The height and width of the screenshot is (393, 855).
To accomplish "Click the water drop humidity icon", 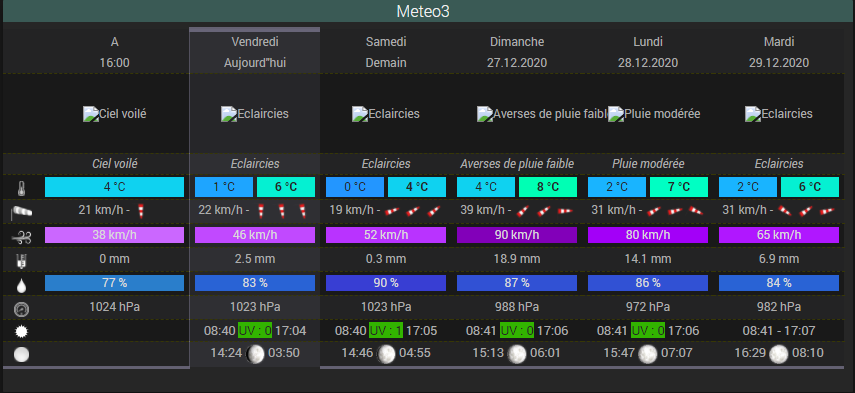I will tap(21, 284).
